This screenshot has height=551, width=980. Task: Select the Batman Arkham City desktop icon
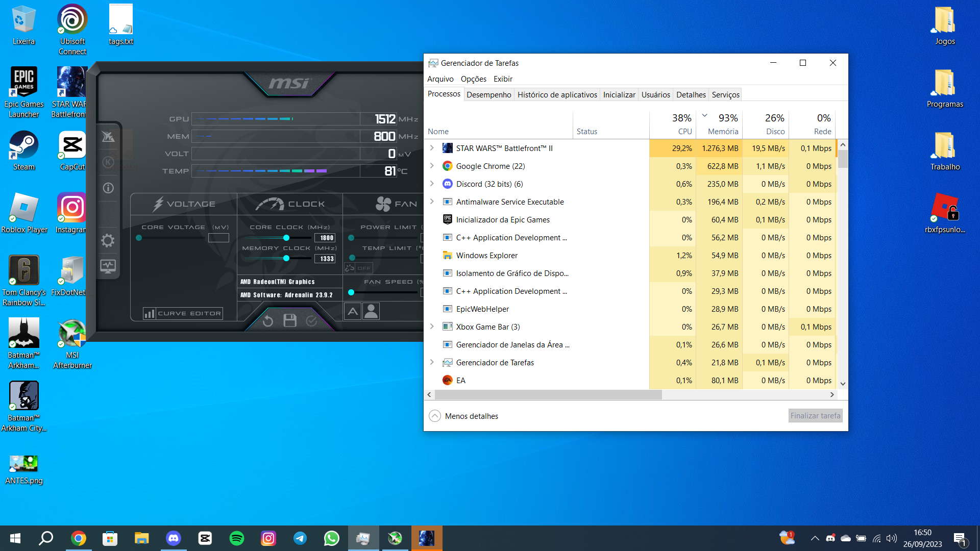24,406
